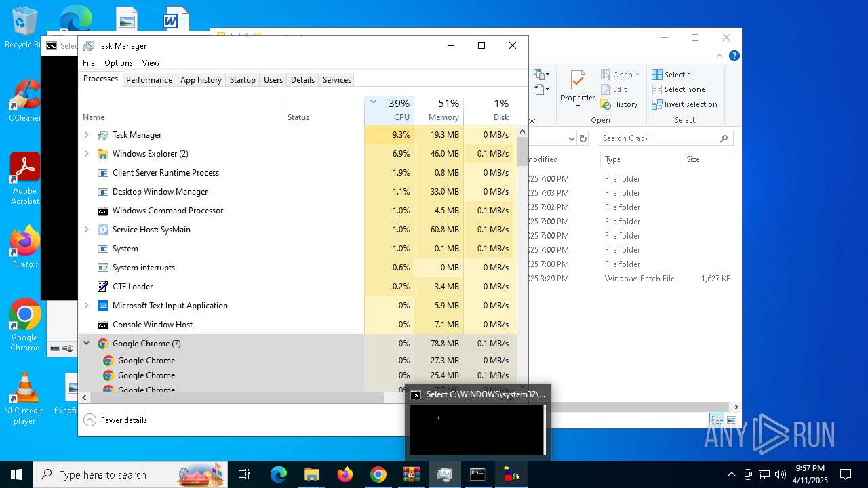Click History icon in Explorer ribbon
868x488 pixels.
click(606, 104)
